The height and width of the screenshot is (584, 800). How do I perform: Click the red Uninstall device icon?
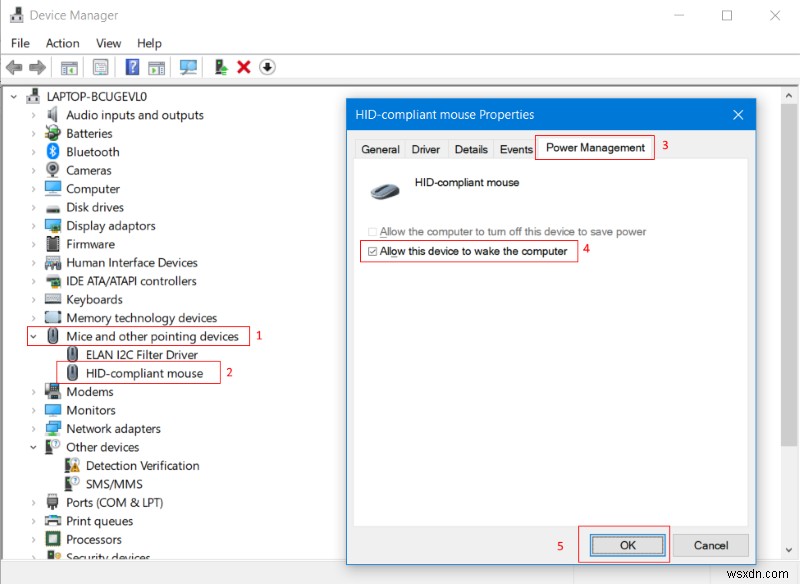(244, 67)
